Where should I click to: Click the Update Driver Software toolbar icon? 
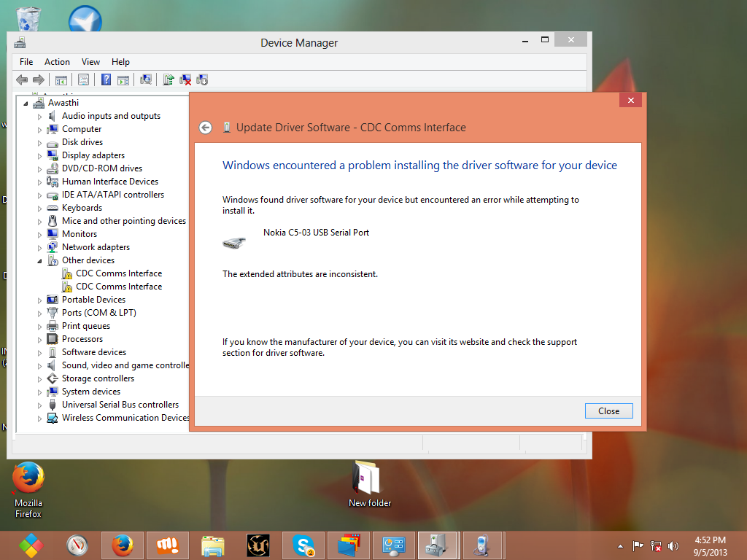[x=169, y=79]
